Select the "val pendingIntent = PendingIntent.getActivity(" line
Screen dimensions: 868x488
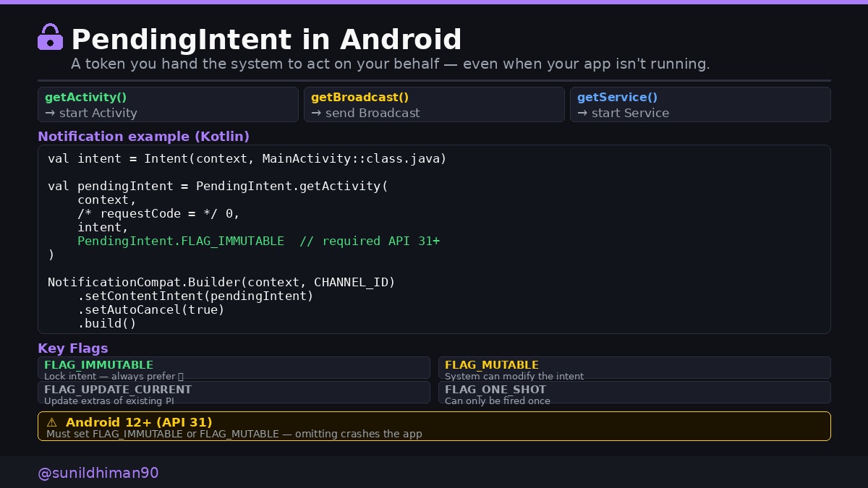point(218,186)
